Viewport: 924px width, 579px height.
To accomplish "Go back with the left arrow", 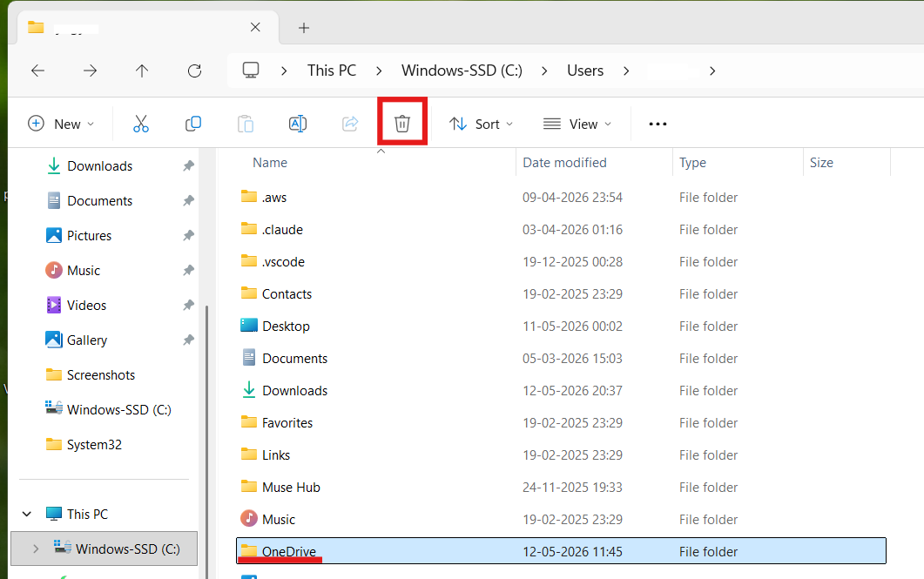I will coord(37,71).
